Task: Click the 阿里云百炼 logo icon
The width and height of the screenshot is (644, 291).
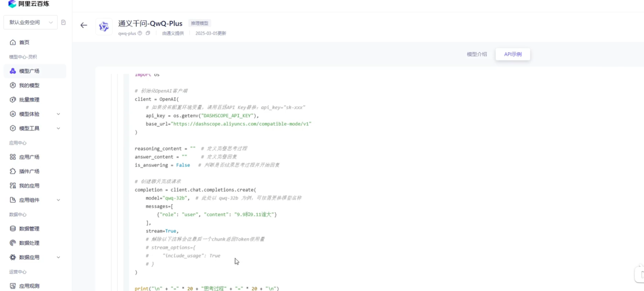Action: (x=12, y=4)
